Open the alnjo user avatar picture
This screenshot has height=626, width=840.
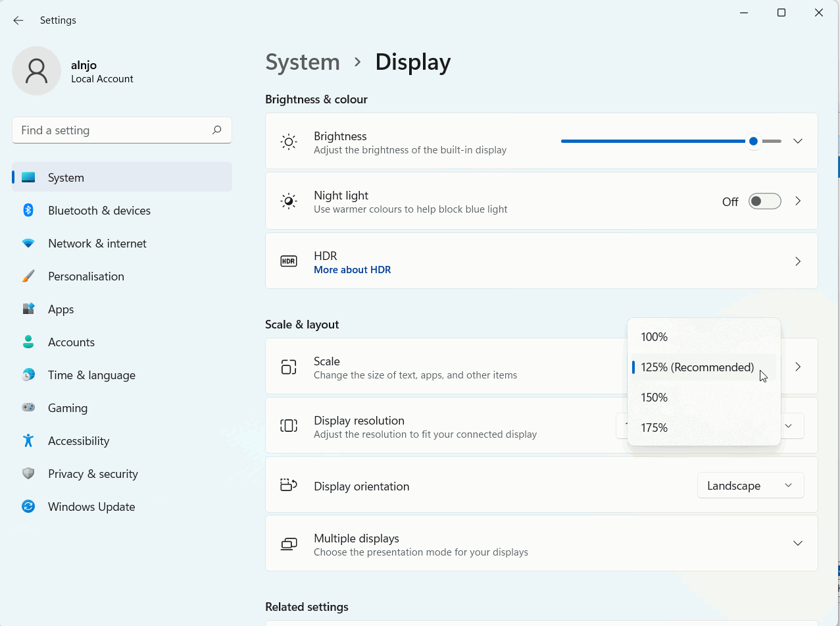coord(36,71)
